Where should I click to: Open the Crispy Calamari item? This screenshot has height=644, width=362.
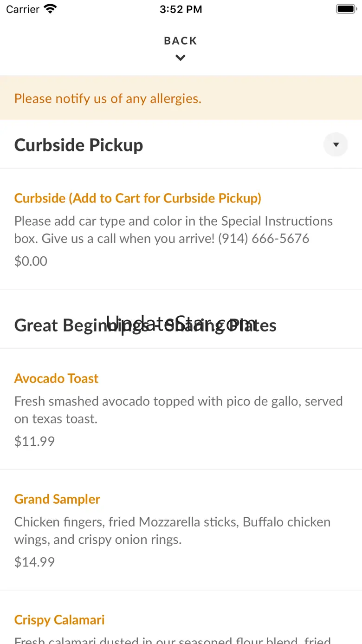click(x=59, y=620)
